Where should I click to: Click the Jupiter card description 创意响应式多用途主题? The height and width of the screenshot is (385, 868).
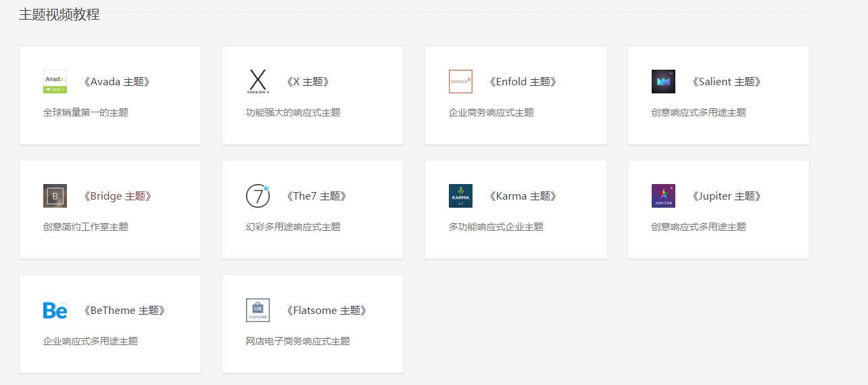[699, 227]
